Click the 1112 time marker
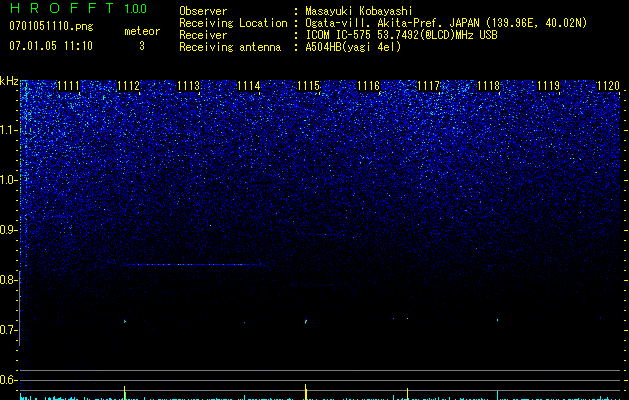The height and width of the screenshot is (400, 629). pos(128,86)
